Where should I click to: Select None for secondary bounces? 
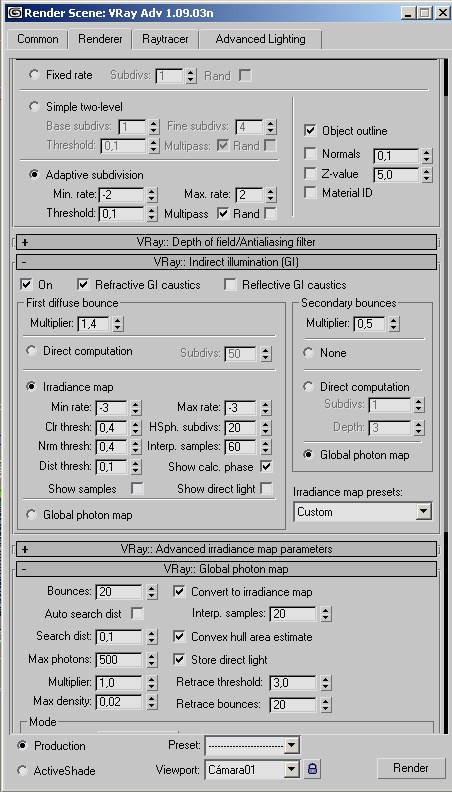click(308, 353)
